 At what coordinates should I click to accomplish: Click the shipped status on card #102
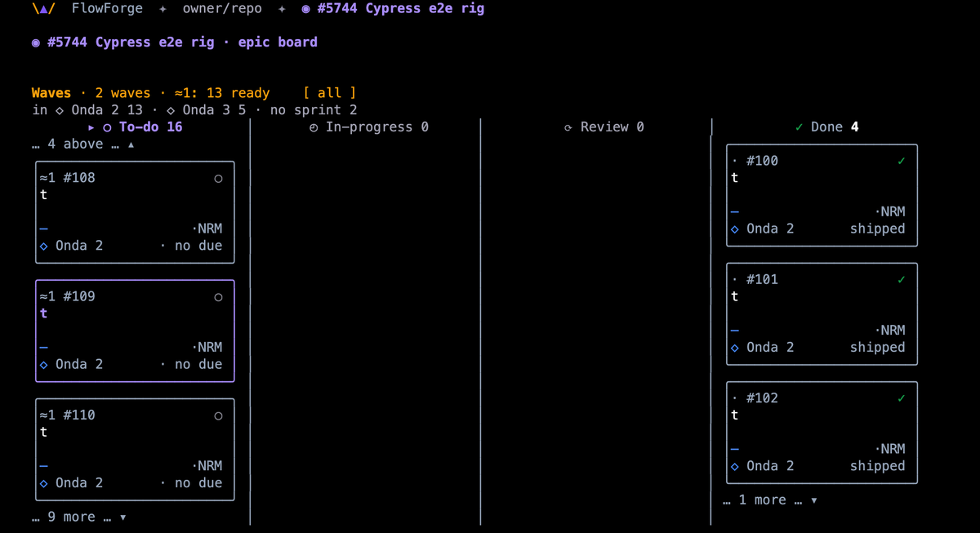[x=878, y=466]
